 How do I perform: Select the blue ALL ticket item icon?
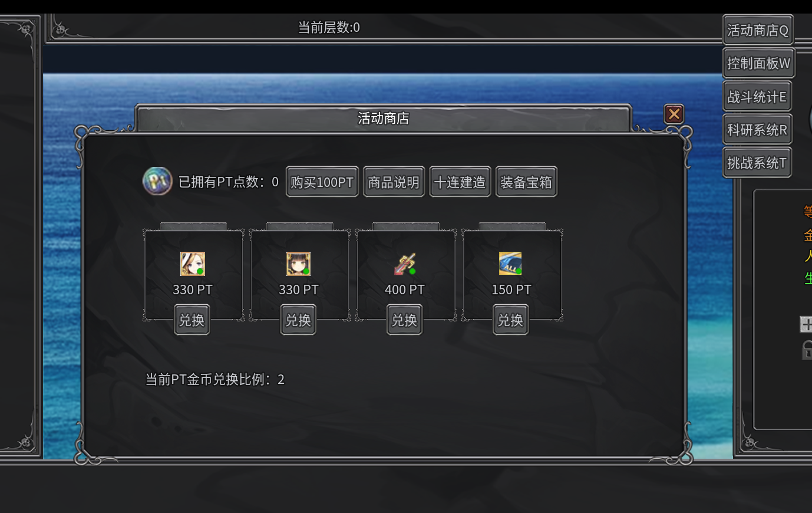(x=510, y=264)
